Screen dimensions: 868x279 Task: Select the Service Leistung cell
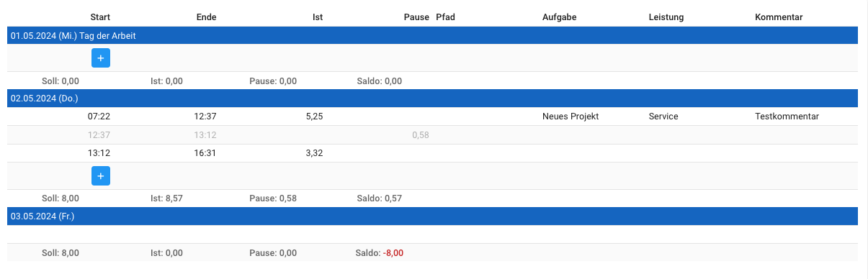[663, 116]
